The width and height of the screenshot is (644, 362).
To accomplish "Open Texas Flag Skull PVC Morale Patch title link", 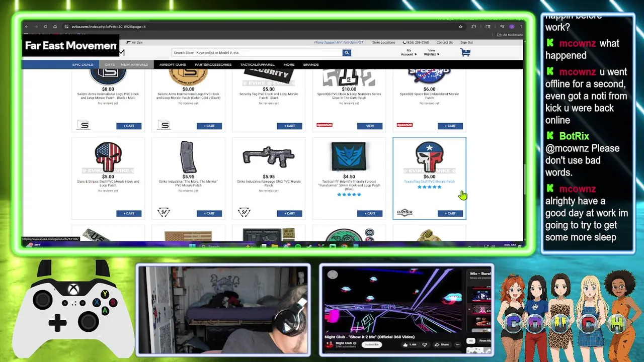I will (429, 182).
